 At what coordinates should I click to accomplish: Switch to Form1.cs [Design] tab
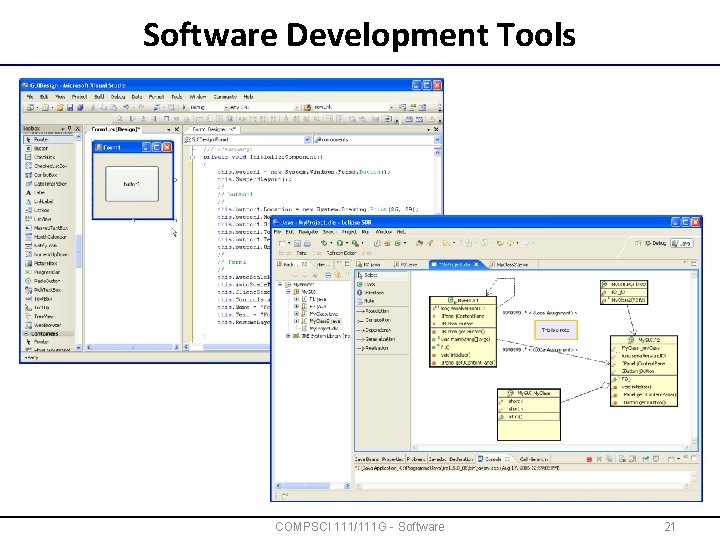[116, 129]
